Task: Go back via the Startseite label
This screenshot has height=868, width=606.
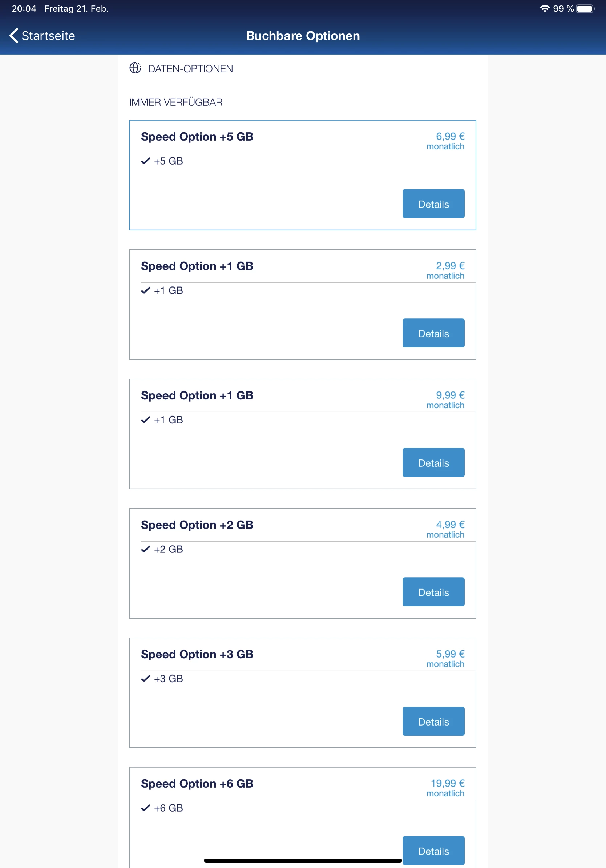Action: click(48, 36)
